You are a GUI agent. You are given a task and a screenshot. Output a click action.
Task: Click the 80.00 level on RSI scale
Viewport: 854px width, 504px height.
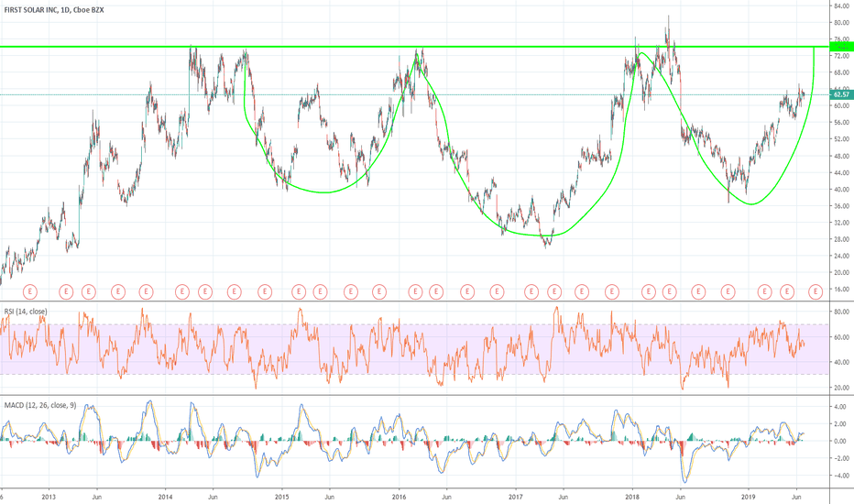point(841,312)
